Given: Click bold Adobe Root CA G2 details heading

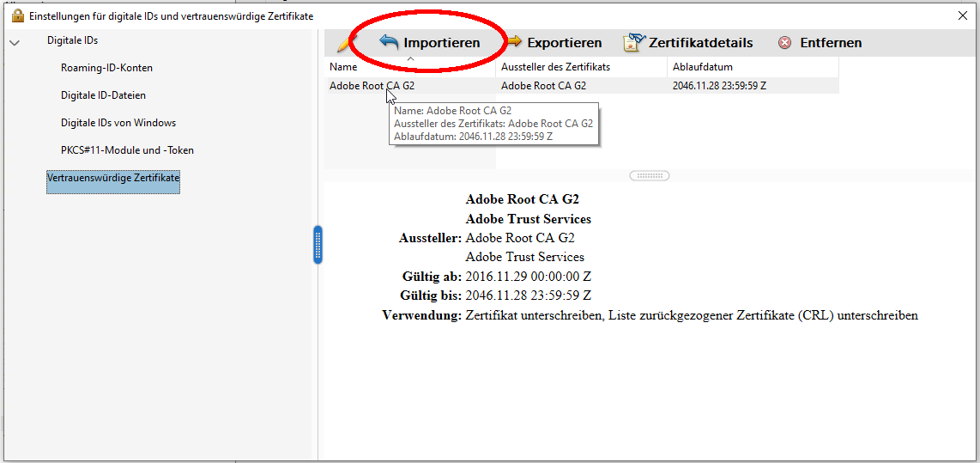Looking at the screenshot, I should point(523,199).
